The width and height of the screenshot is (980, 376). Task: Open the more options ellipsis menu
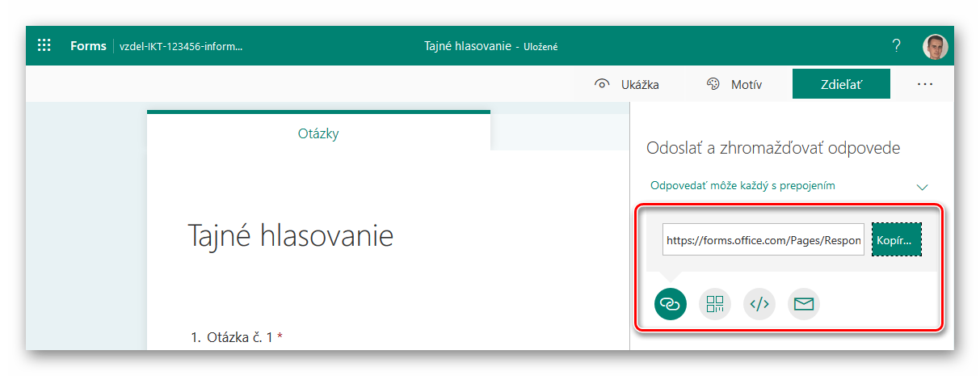[925, 84]
